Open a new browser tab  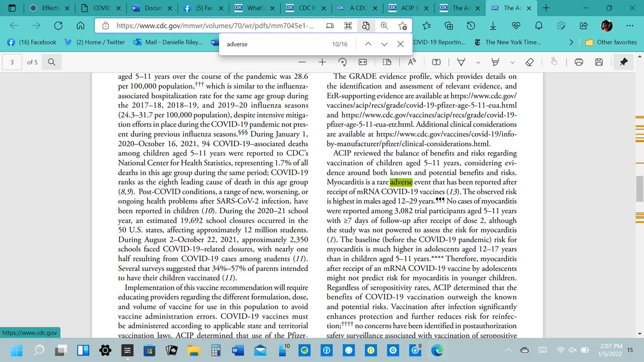point(546,8)
